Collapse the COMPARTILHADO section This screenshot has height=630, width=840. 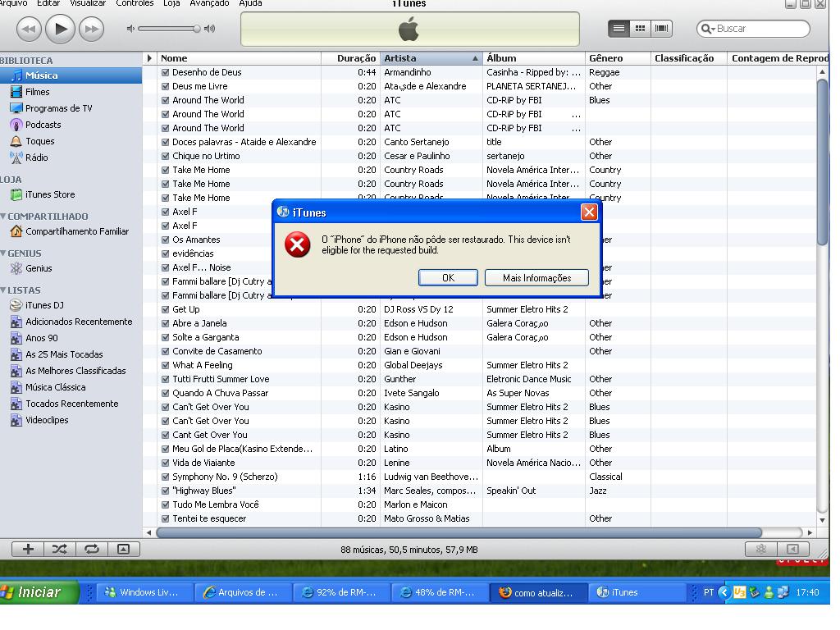tap(3, 217)
